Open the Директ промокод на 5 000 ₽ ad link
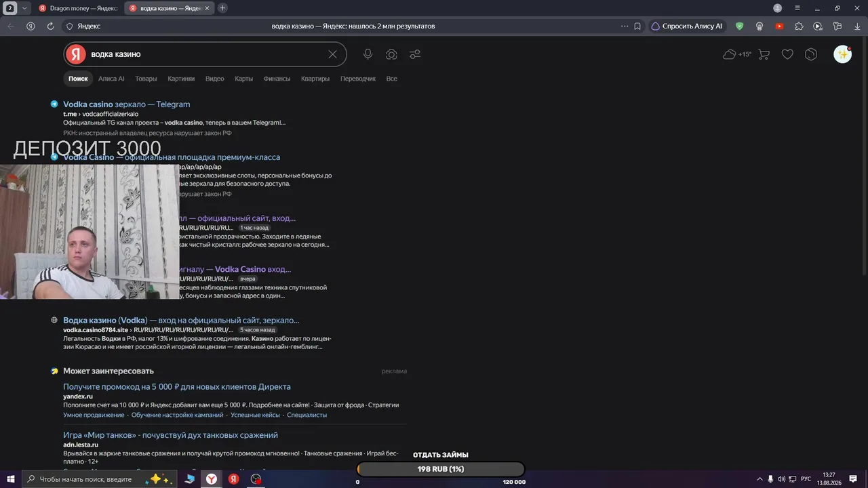This screenshot has height=488, width=868. click(x=177, y=387)
